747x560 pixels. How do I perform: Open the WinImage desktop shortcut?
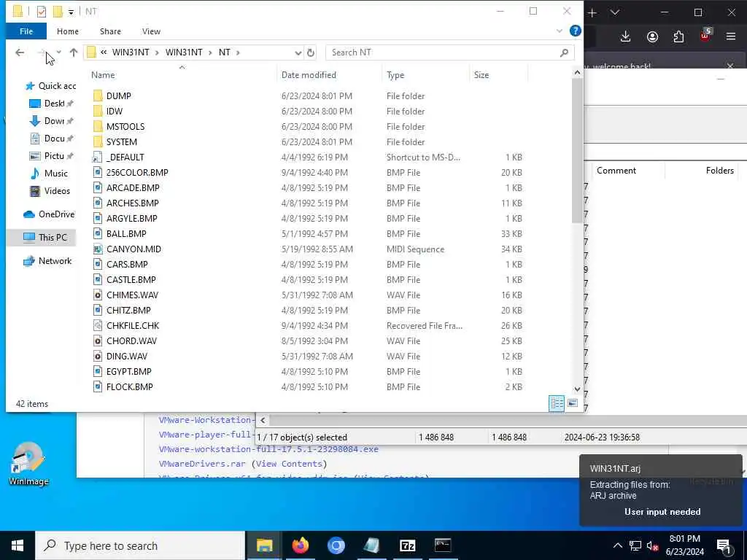coord(28,463)
